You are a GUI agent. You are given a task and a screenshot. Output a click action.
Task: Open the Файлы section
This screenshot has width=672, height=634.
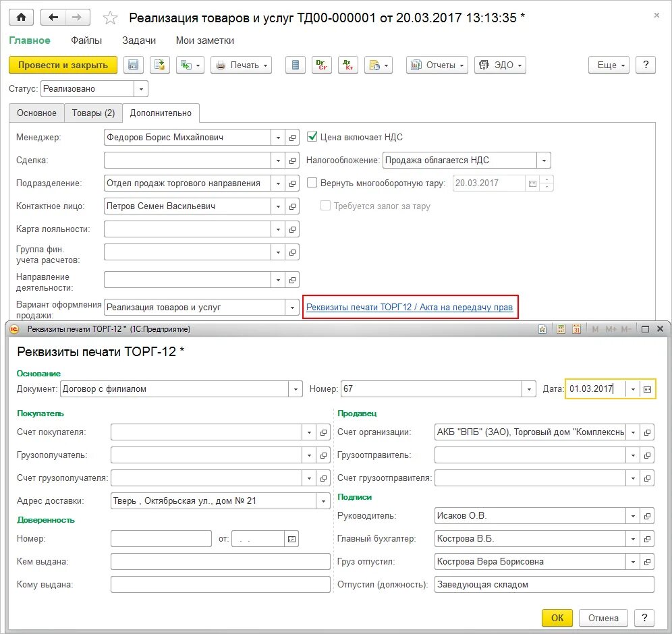point(86,40)
